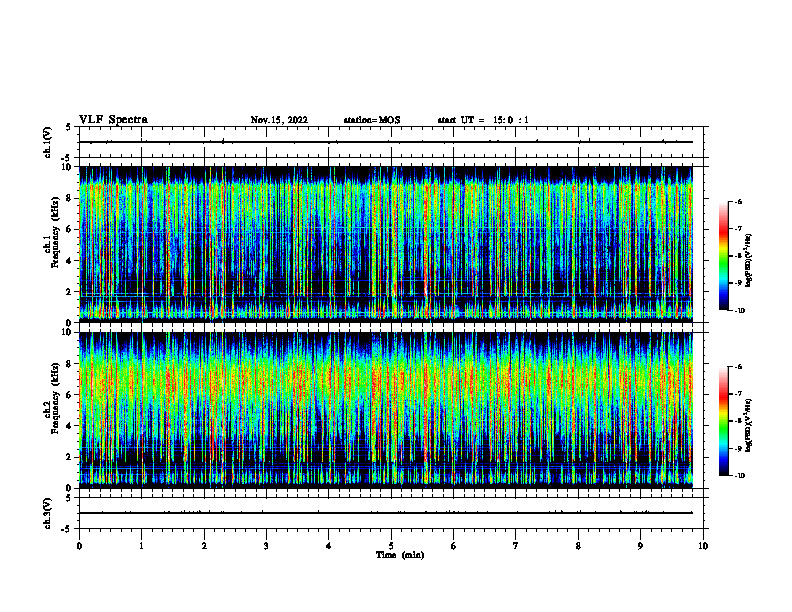Click time axis tick label '6'
This screenshot has width=792, height=612.
point(454,546)
